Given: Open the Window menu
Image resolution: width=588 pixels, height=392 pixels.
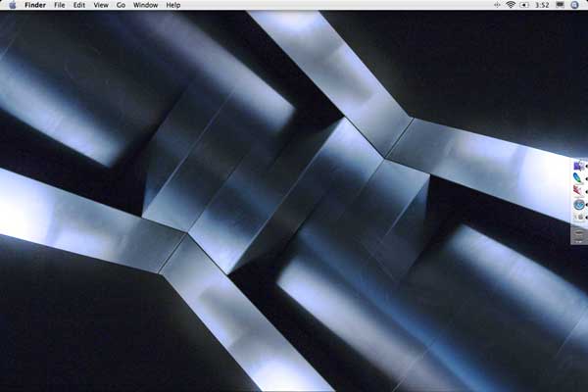Looking at the screenshot, I should [145, 5].
